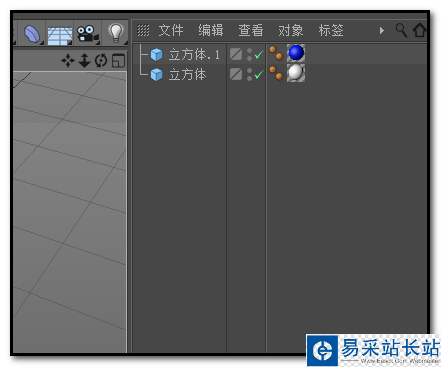Viewport: 441px width, 367px height.
Task: Click the viewport zoom arrows icon
Action: pos(85,61)
